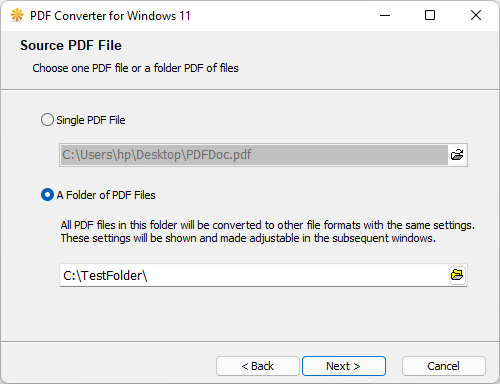This screenshot has height=384, width=500.
Task: Open the file browse icon beside PDFDoc.pdf path
Action: point(457,155)
